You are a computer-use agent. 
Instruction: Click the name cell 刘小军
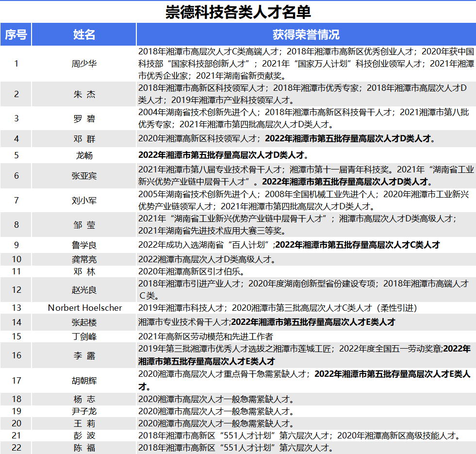click(x=84, y=200)
